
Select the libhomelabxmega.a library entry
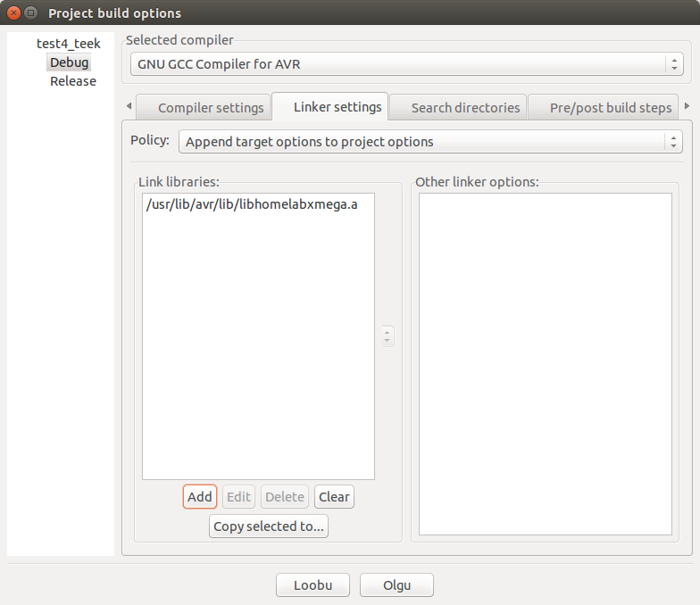tap(251, 204)
